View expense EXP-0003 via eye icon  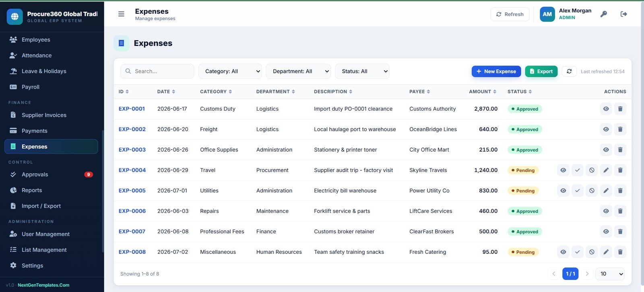coord(606,150)
